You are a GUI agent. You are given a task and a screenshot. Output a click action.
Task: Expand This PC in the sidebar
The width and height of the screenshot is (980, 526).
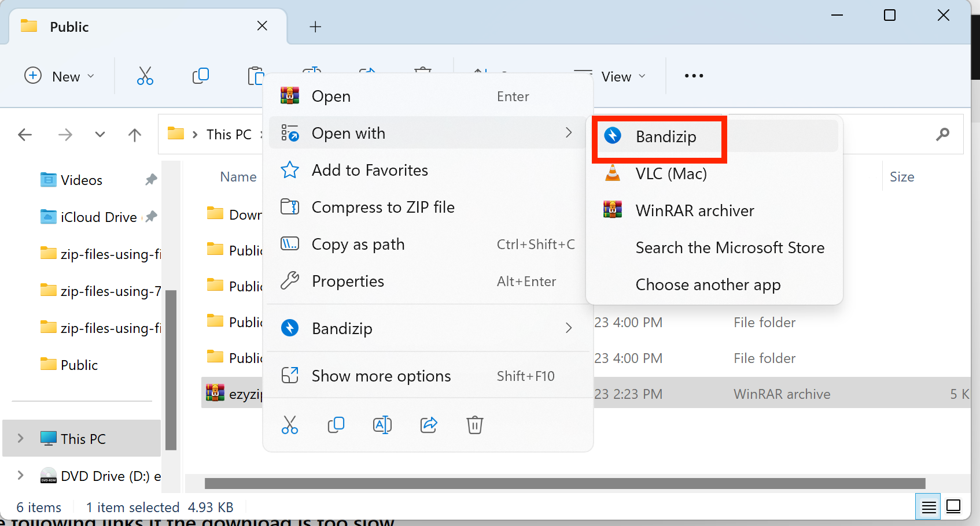[x=21, y=438]
